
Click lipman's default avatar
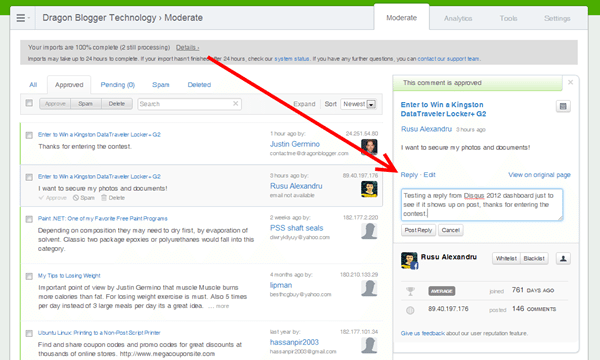coord(369,288)
